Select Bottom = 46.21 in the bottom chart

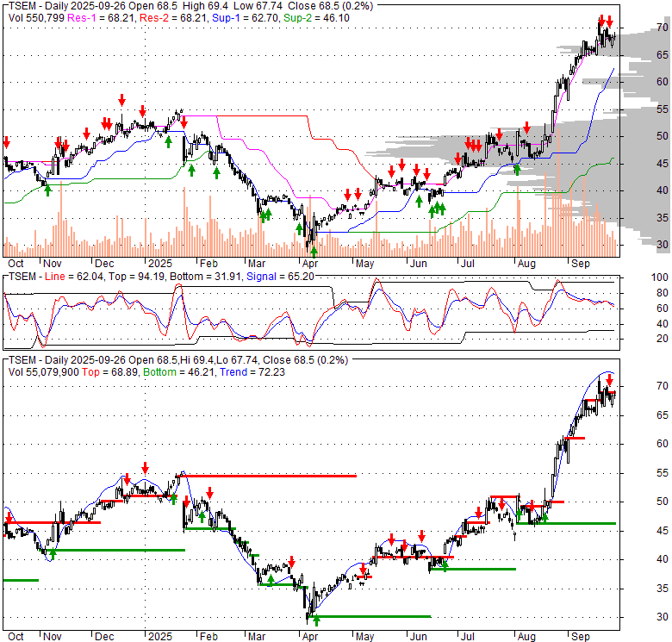pyautogui.click(x=178, y=372)
